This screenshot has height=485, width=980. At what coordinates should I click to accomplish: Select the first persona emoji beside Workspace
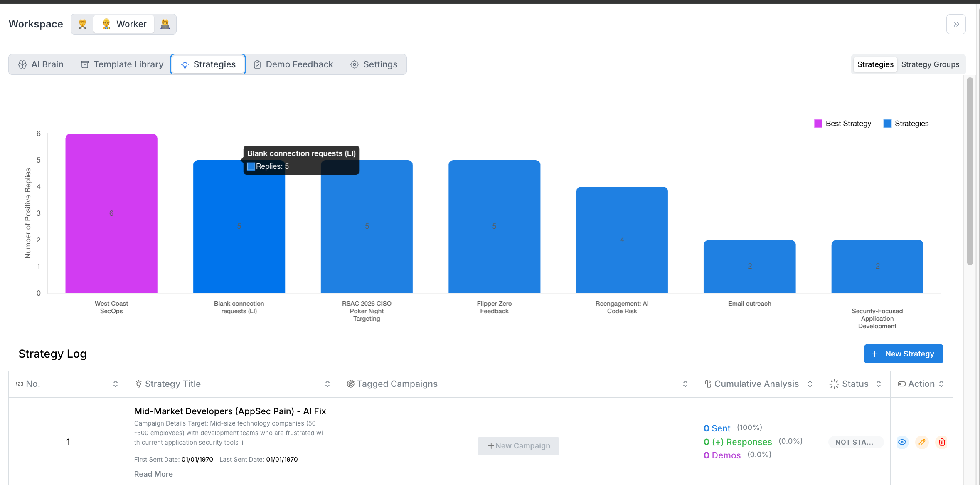click(82, 24)
